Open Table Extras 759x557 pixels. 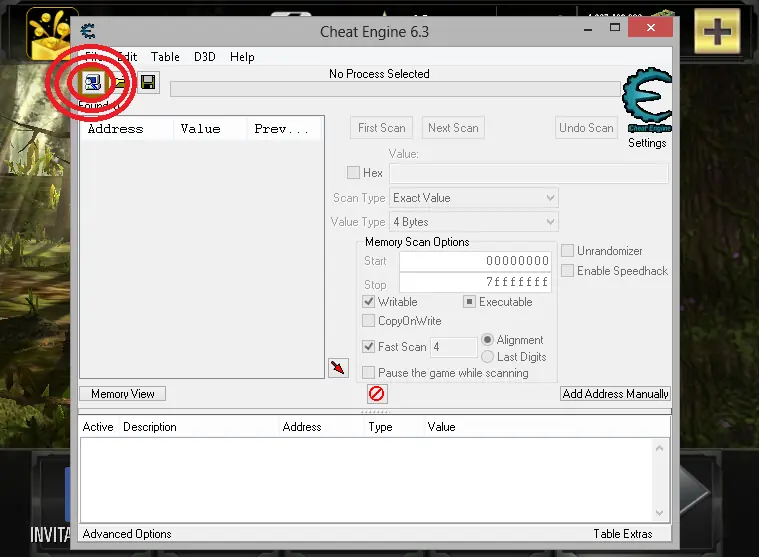click(x=622, y=534)
